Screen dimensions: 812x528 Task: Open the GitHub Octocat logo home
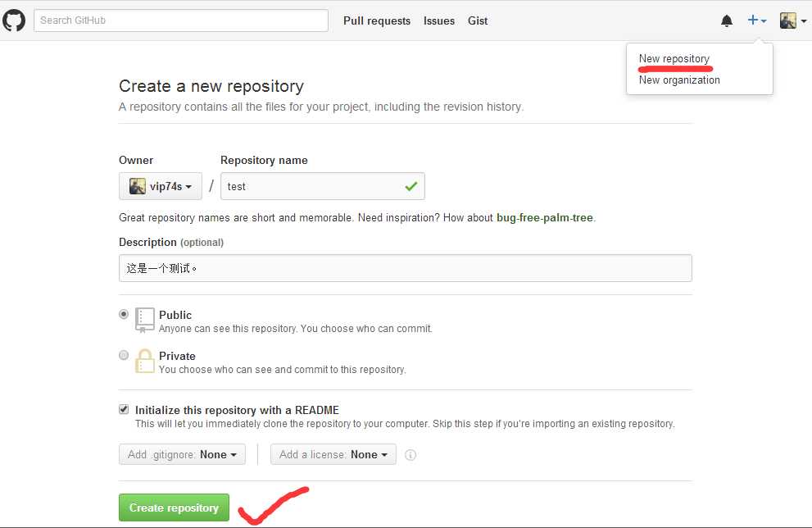tap(14, 20)
